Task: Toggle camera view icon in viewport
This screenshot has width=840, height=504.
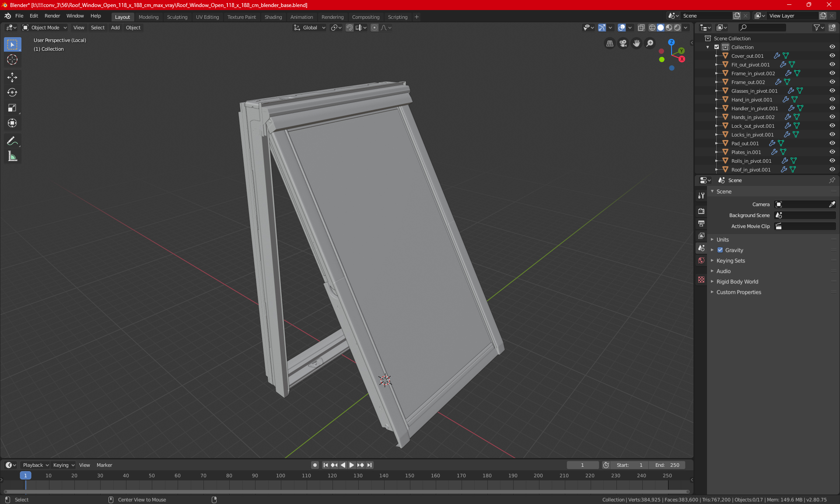Action: pos(623,43)
